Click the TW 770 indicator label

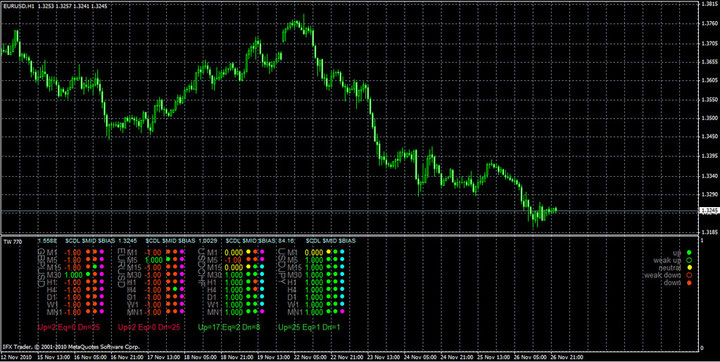[x=12, y=241]
